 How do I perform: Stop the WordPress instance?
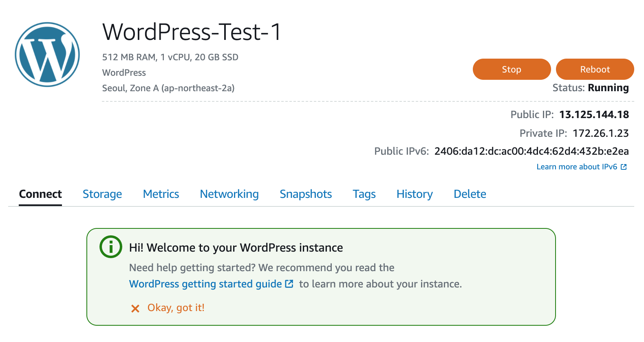(512, 69)
